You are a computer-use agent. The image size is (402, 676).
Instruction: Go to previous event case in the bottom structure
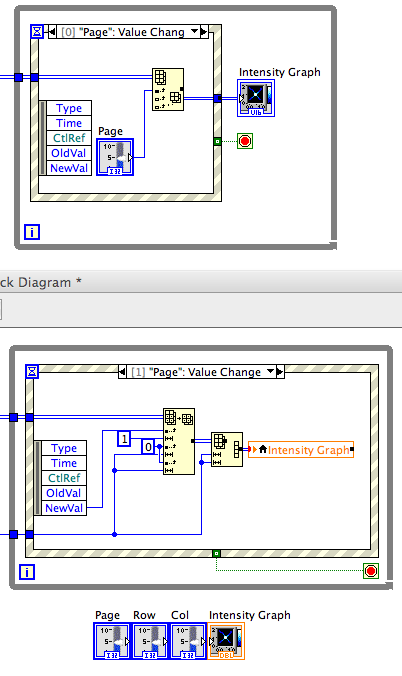(122, 372)
